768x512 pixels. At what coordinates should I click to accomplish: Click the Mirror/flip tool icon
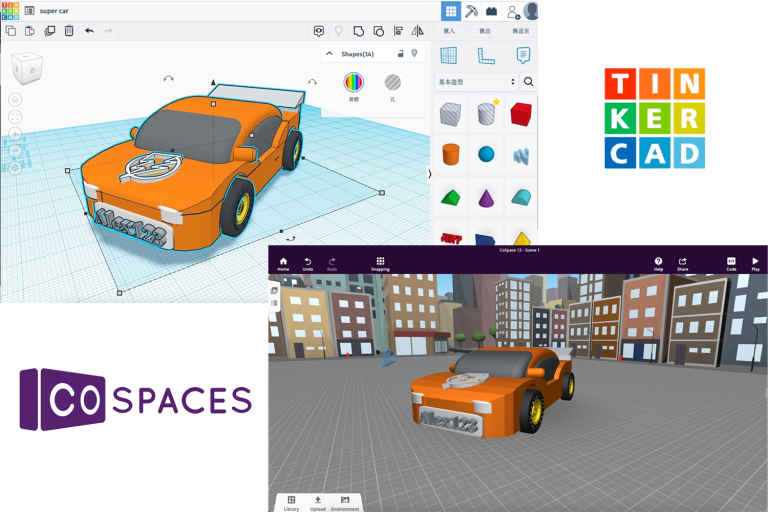click(x=417, y=31)
